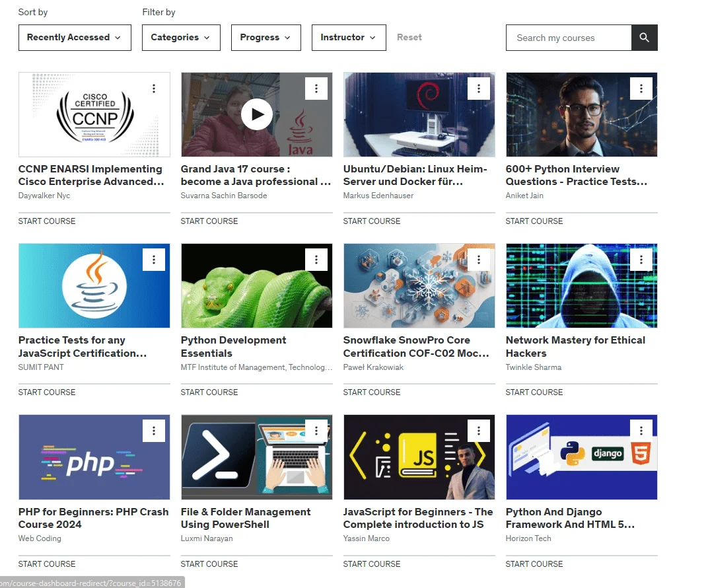Click START COURSE under PHP for Beginners
708x588 pixels.
(x=47, y=564)
